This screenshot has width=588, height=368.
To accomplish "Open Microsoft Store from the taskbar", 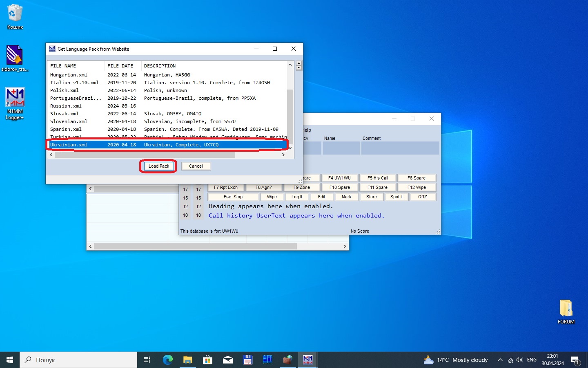I will coord(207,360).
